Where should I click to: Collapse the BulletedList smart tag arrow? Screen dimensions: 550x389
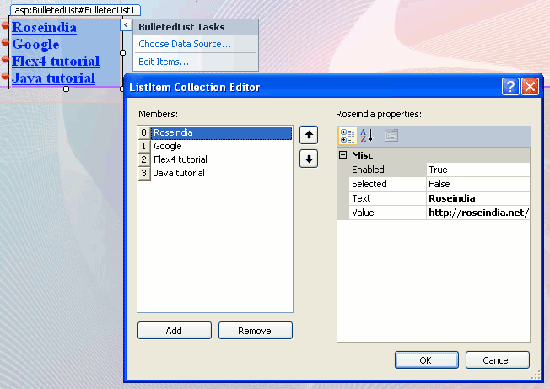[126, 25]
